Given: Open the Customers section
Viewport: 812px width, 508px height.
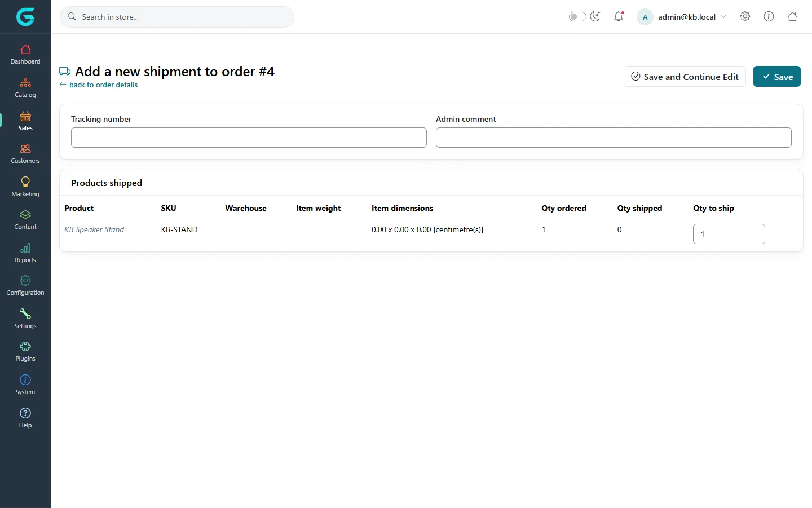Looking at the screenshot, I should [x=25, y=154].
